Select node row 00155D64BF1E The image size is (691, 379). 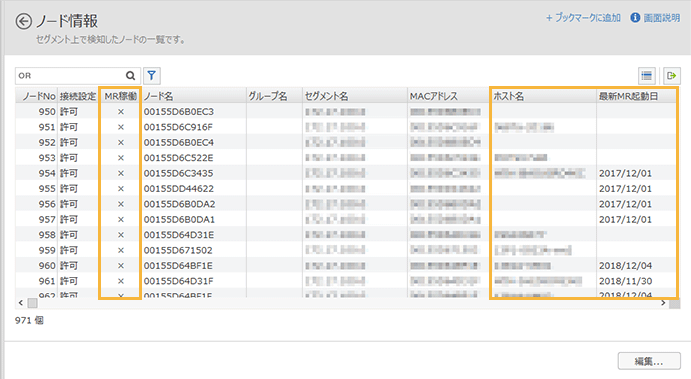pyautogui.click(x=346, y=266)
